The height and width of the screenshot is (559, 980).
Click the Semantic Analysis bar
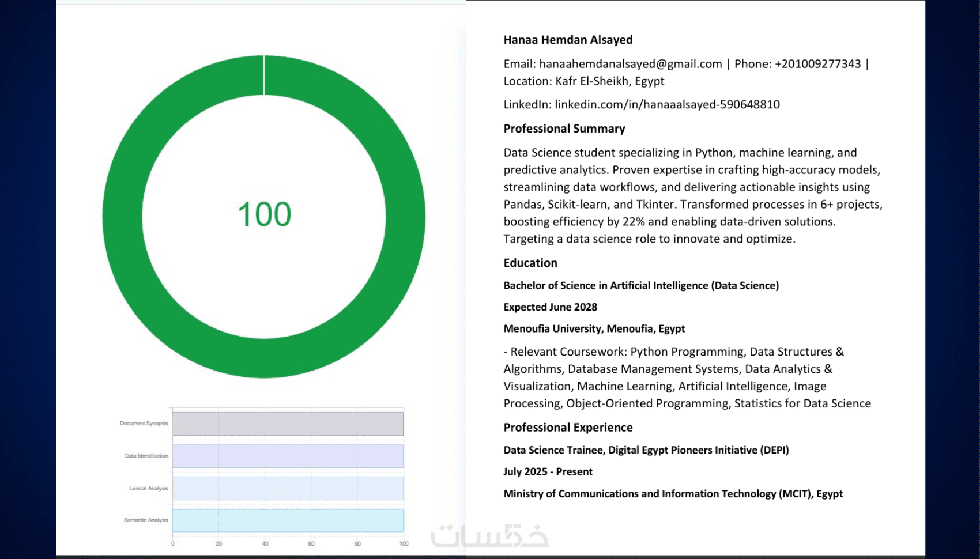click(288, 520)
